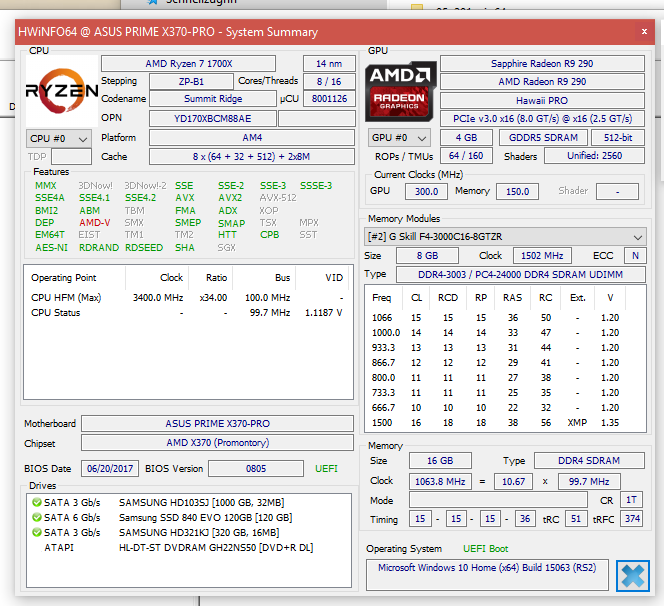Select the CPU HFM (Max) operating point row
Screen dimensions: 664x606
pyautogui.click(x=188, y=298)
